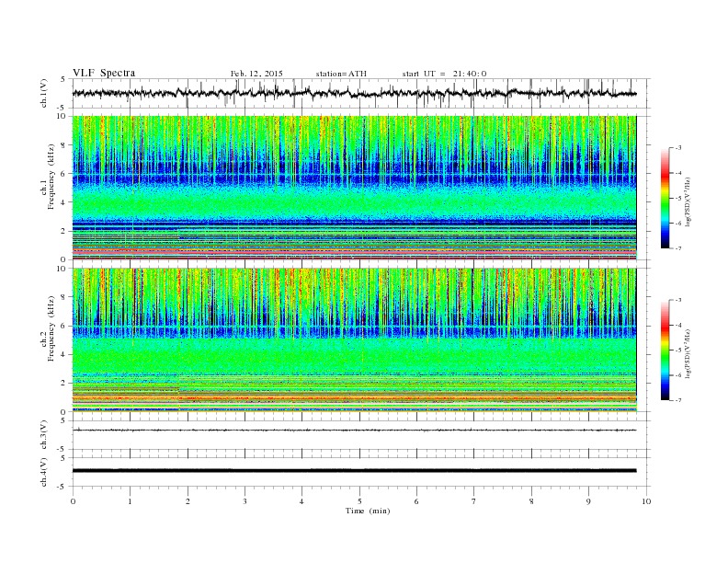Click the ch.2 spectrogram panel

(354, 339)
